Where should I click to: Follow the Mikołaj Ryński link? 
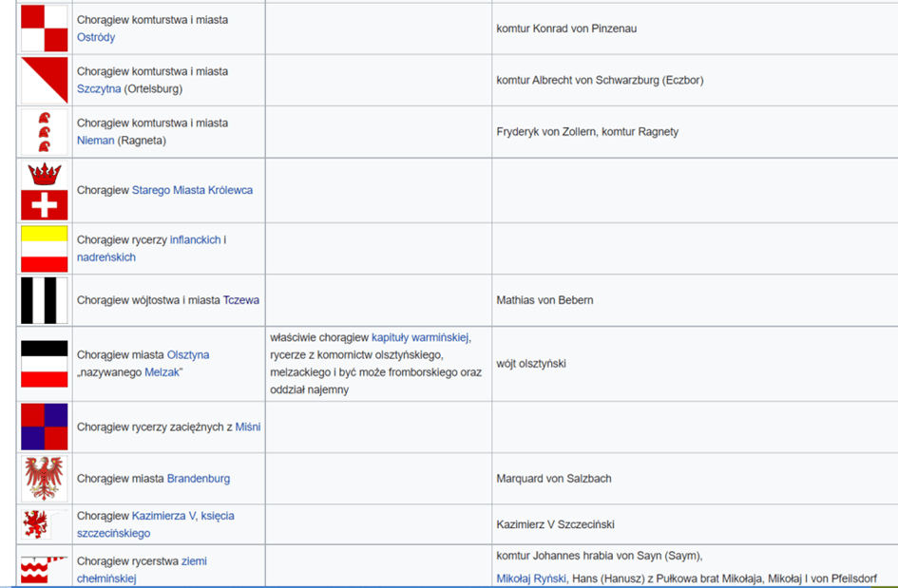pos(531,579)
